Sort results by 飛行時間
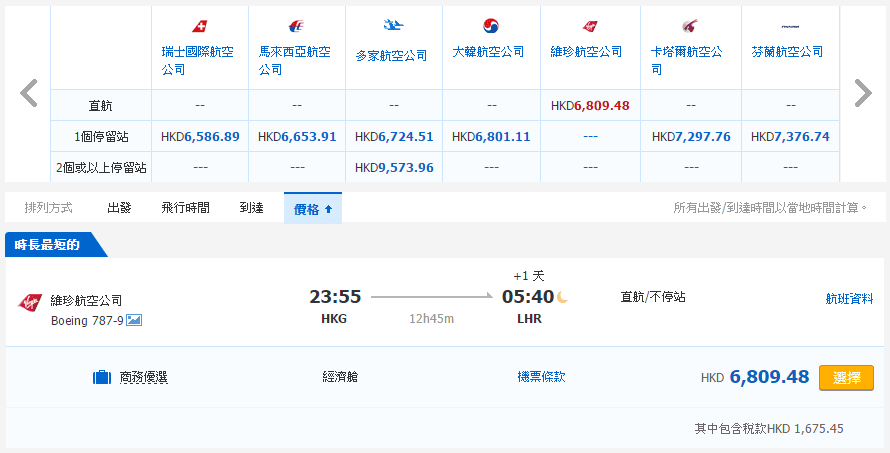 point(185,208)
